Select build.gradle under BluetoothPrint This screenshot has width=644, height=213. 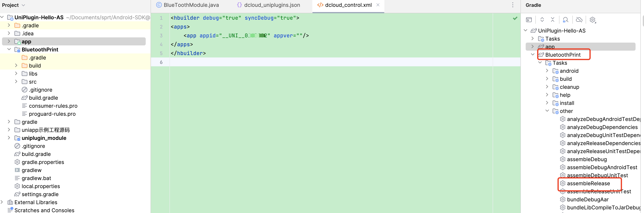tap(43, 98)
